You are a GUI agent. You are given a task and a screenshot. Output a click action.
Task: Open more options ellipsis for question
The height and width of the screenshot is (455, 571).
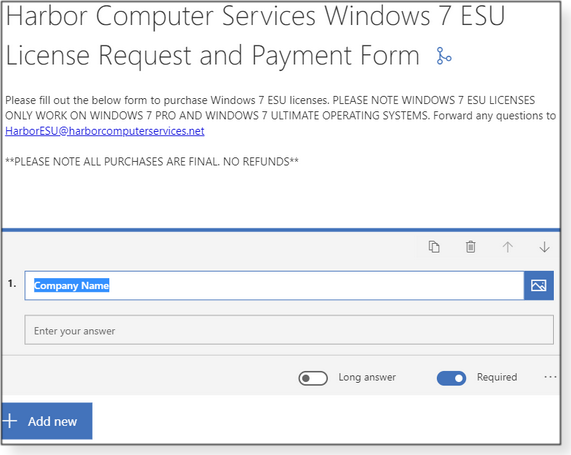[x=550, y=377]
